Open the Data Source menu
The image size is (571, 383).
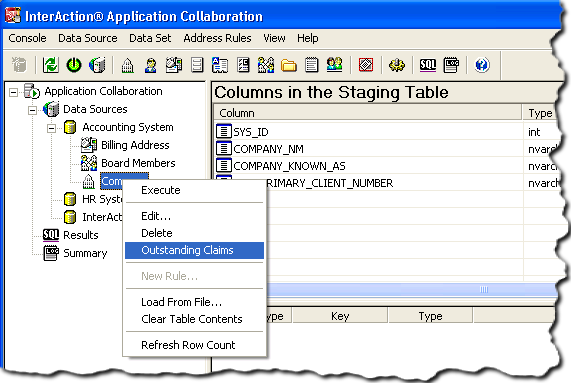88,38
